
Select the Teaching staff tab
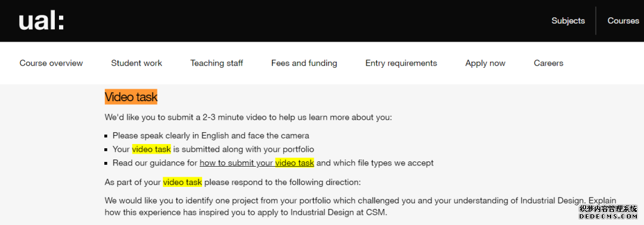216,63
